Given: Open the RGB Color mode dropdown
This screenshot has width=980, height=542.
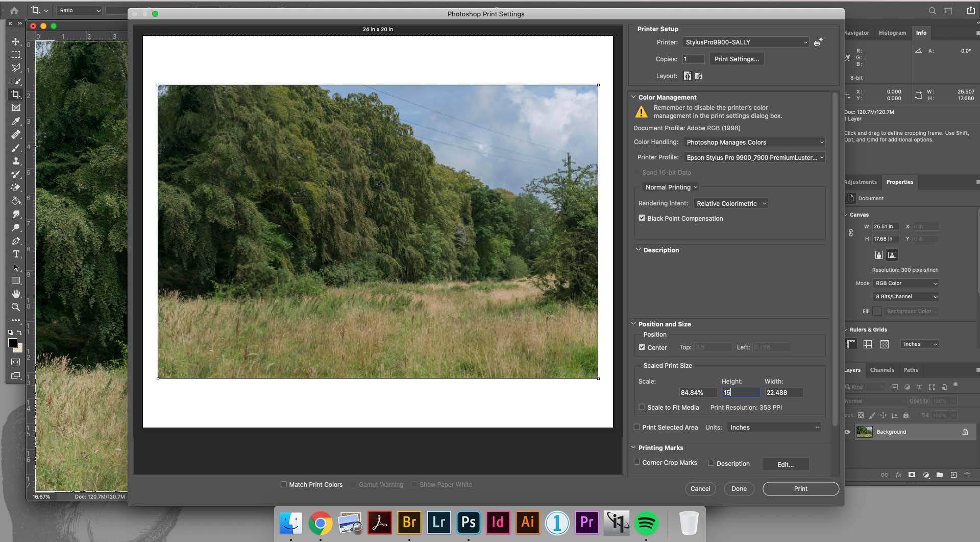Looking at the screenshot, I should pyautogui.click(x=906, y=283).
